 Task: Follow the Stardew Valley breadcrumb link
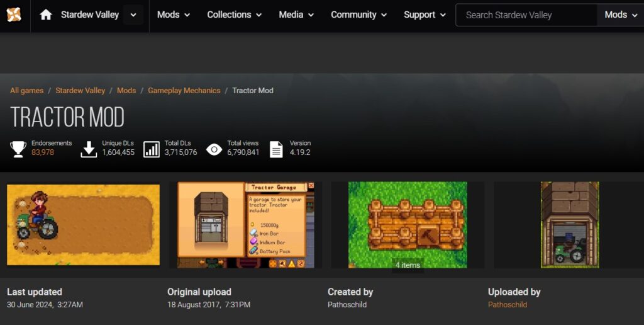click(80, 91)
